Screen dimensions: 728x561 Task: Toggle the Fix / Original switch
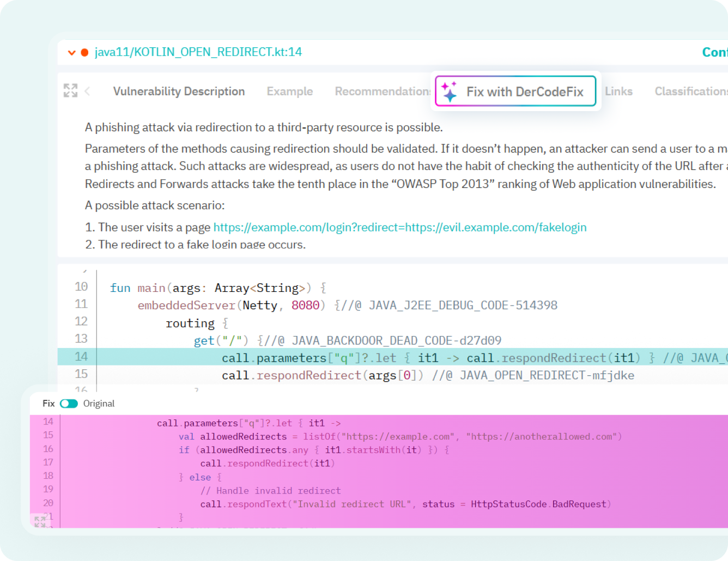click(x=69, y=404)
